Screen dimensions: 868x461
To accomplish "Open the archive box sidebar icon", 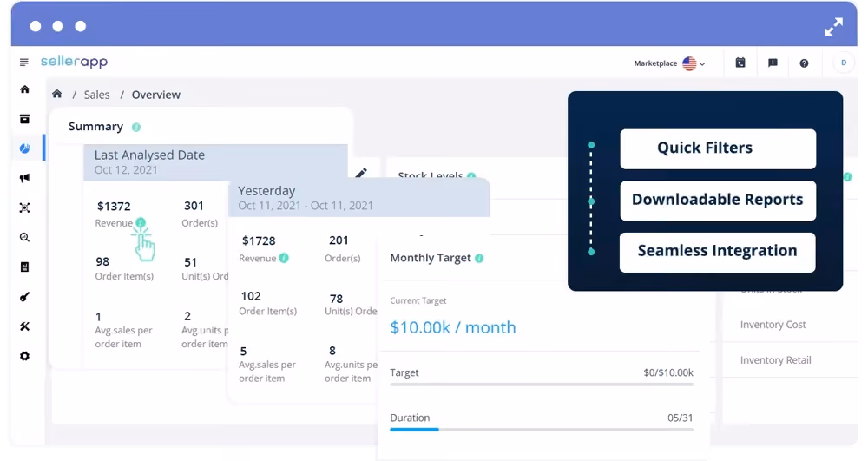I will 25,119.
